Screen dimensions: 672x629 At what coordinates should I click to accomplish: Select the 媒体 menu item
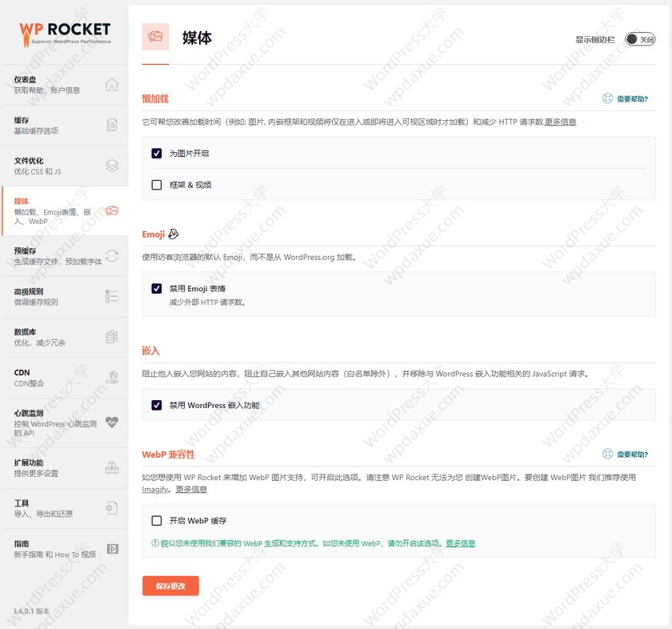coord(65,211)
